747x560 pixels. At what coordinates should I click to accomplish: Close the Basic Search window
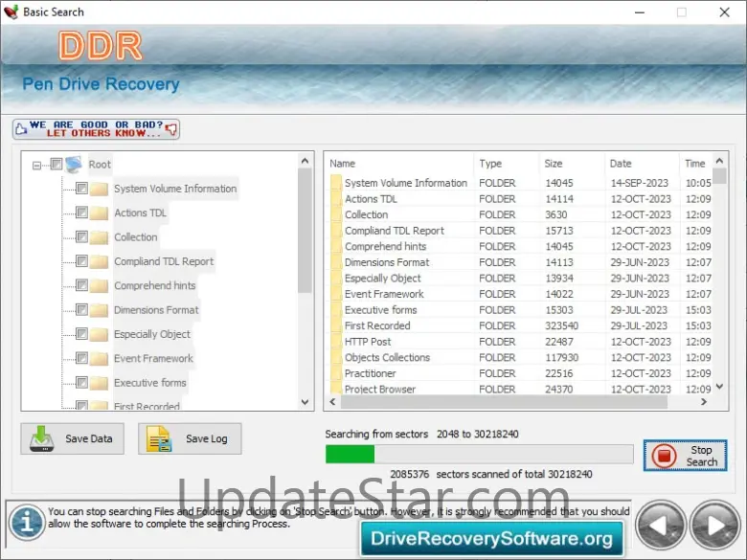click(x=725, y=12)
